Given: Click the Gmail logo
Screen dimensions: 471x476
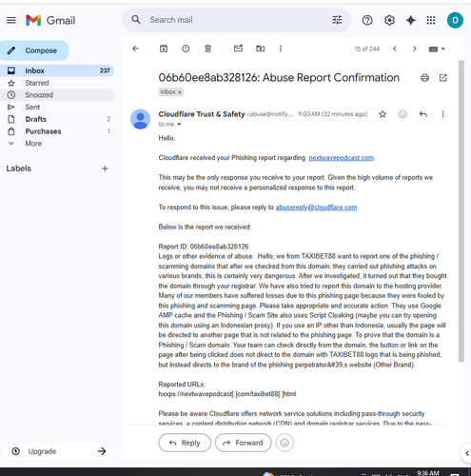Looking at the screenshot, I should 50,20.
